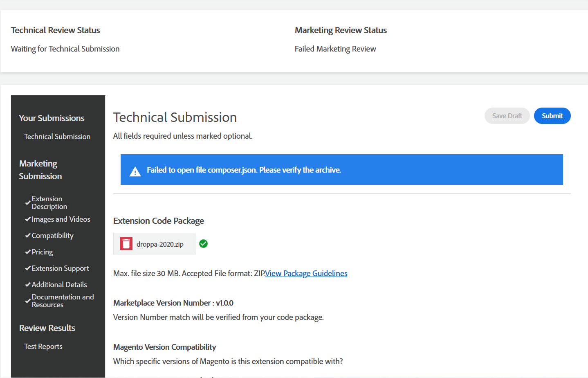Open Technical Submission in the sidebar
Viewport: 588px width, 378px height.
(x=57, y=137)
